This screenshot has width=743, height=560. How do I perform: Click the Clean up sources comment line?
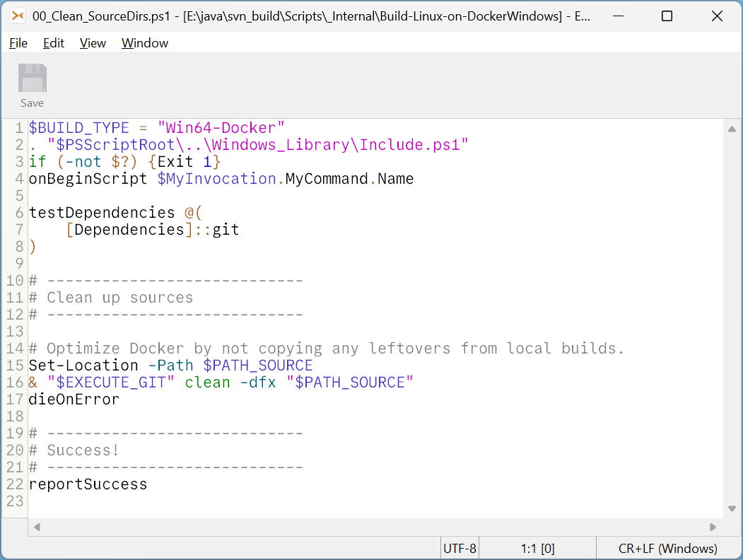(120, 297)
